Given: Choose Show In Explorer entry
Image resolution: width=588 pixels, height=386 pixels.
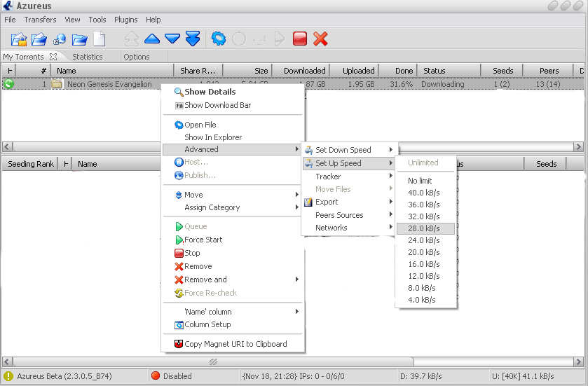Looking at the screenshot, I should pyautogui.click(x=233, y=137).
